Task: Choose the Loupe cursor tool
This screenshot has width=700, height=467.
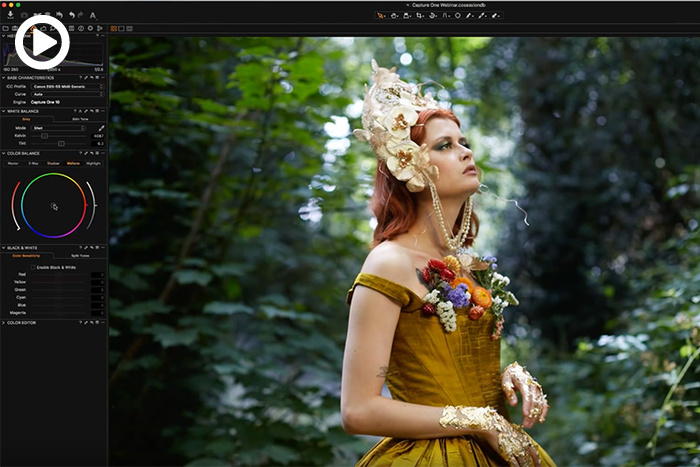Action: [407, 16]
